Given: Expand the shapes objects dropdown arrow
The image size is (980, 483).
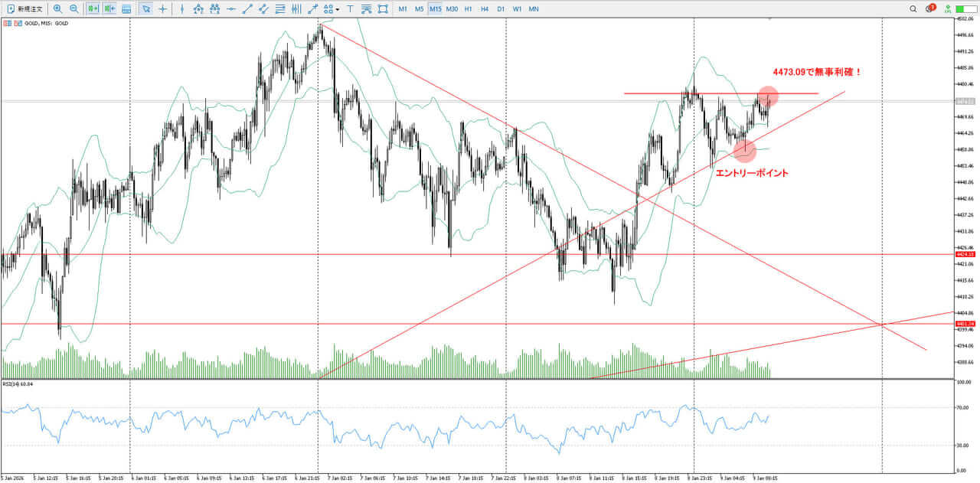Looking at the screenshot, I should [x=338, y=9].
